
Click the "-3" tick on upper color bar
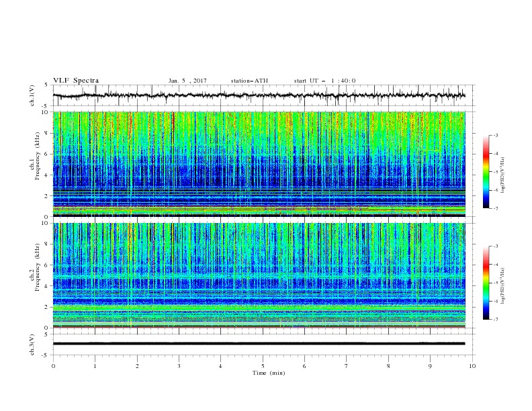click(x=495, y=135)
